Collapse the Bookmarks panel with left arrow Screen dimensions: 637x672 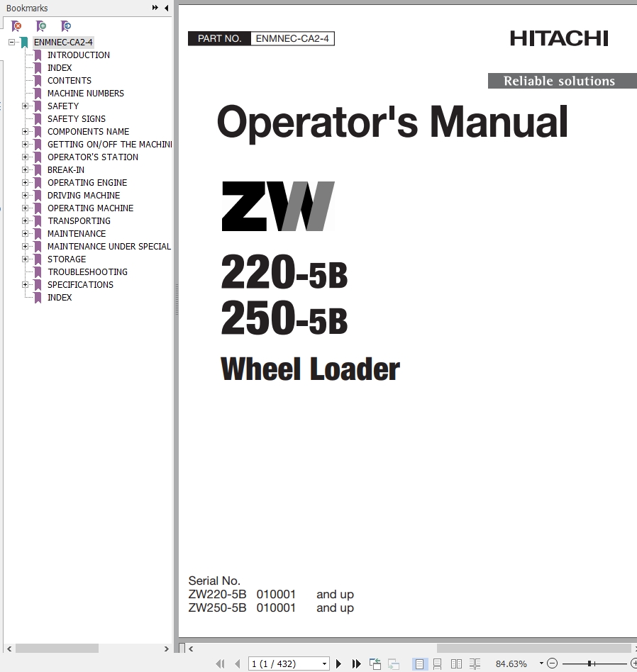tap(167, 8)
